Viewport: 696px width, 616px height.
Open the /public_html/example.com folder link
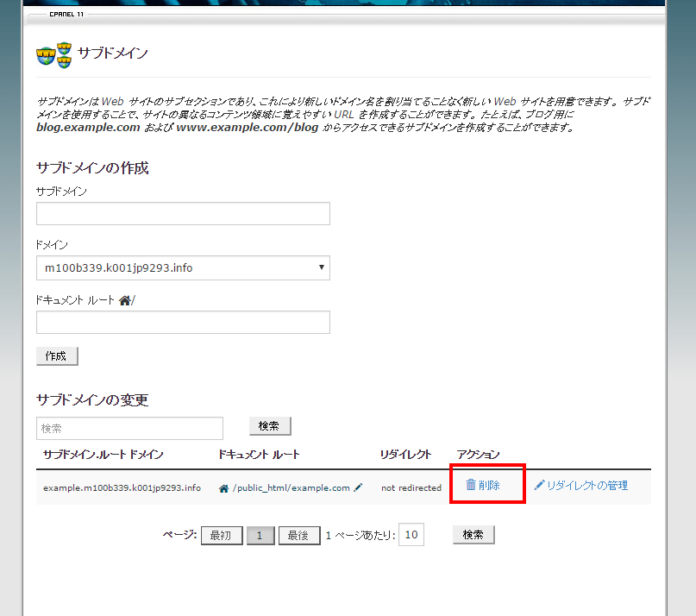pyautogui.click(x=292, y=487)
